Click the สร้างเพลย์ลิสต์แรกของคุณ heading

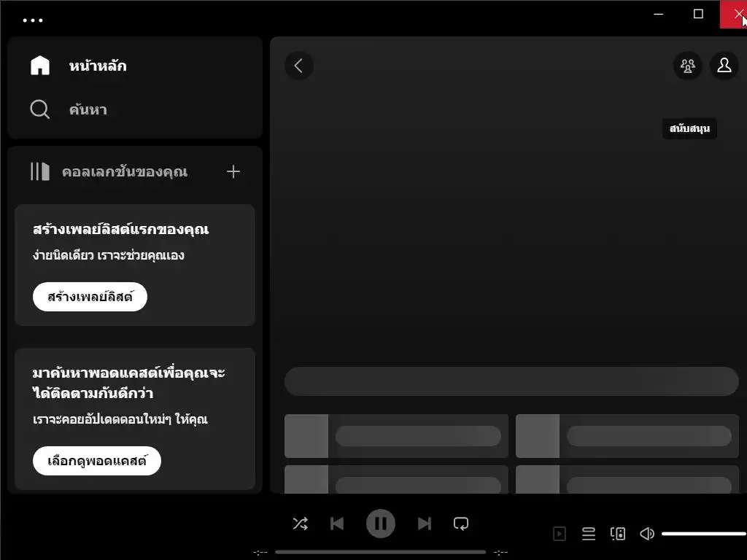[x=120, y=230]
